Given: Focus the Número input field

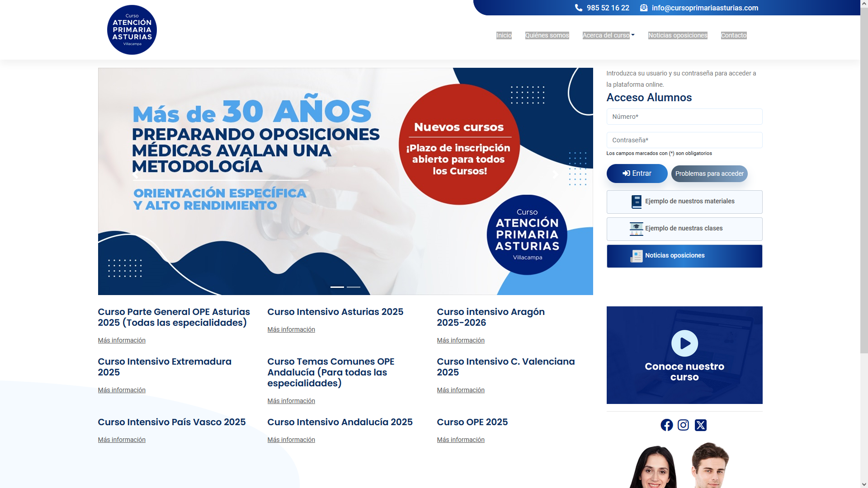Looking at the screenshot, I should point(684,117).
